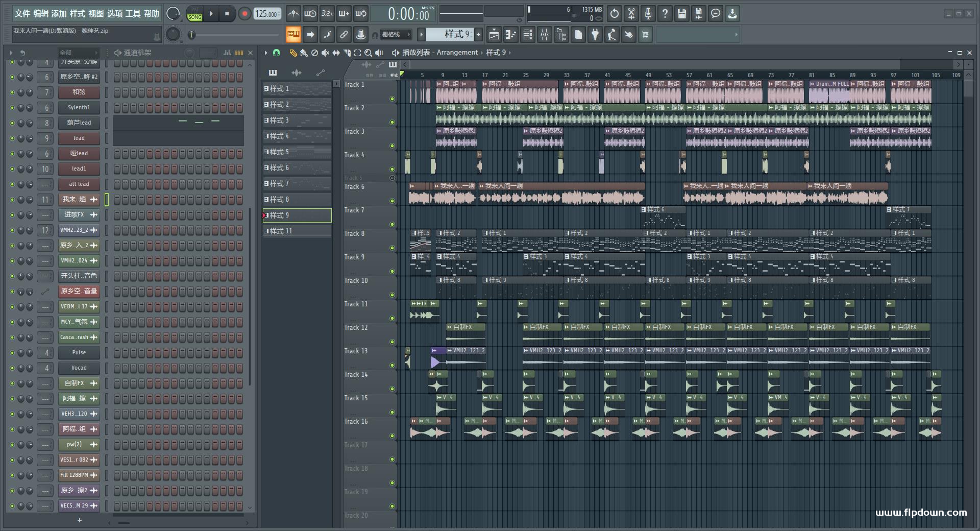Click the microphone recording icon

coord(648,14)
